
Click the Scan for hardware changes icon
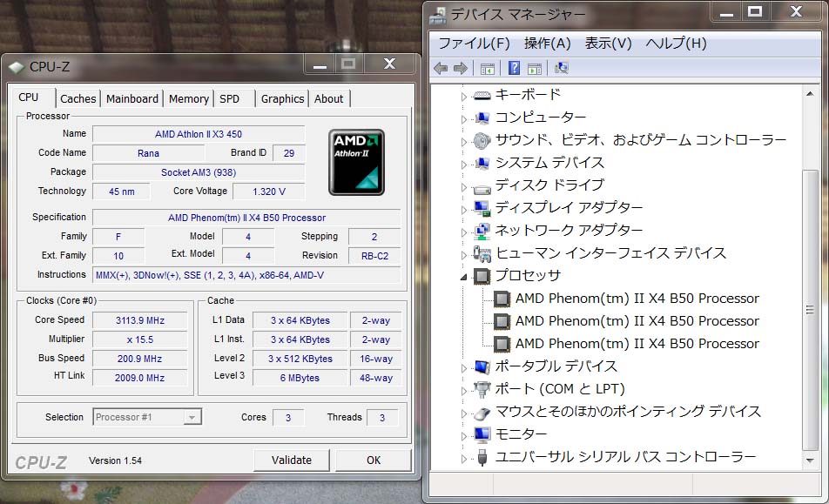[561, 68]
